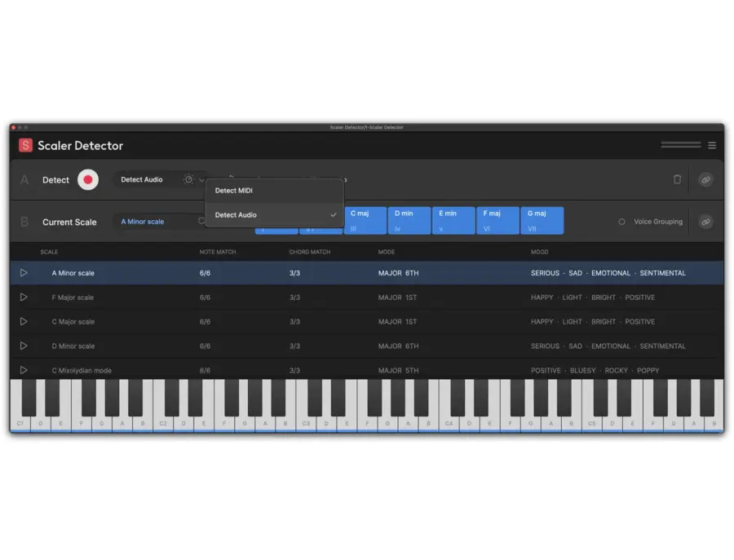Select the C Mixolydian mode row text
The height and width of the screenshot is (560, 734).
pos(82,371)
